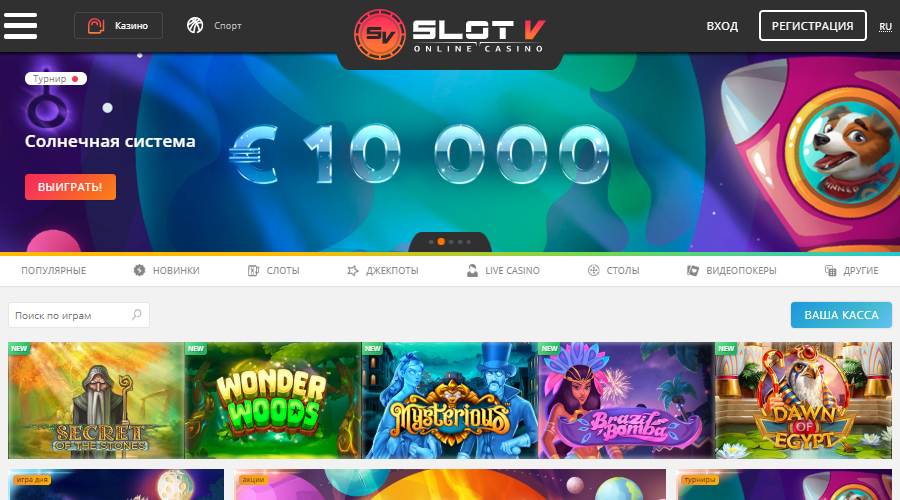Image resolution: width=900 pixels, height=500 pixels.
Task: Select the Популярные tab
Action: pos(53,270)
